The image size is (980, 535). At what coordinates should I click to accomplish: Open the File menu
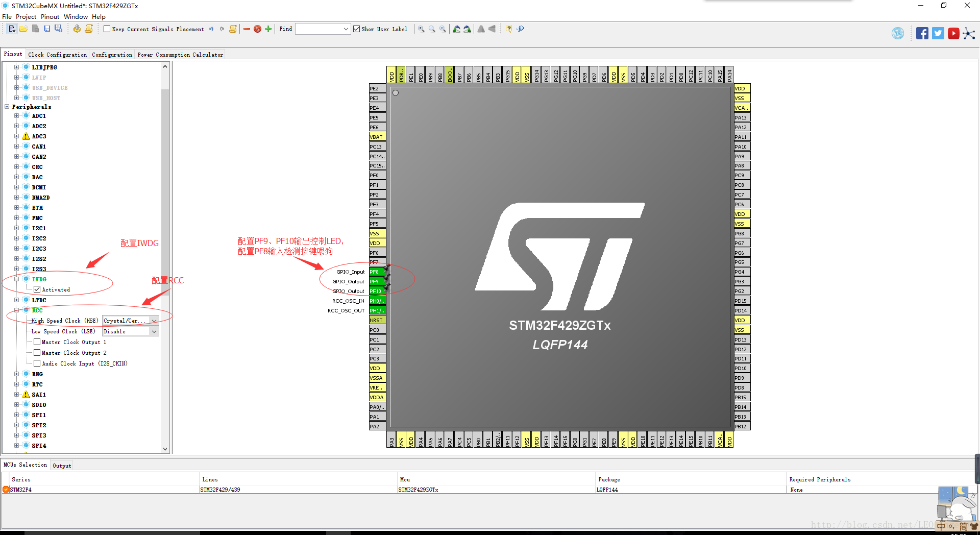[x=7, y=17]
